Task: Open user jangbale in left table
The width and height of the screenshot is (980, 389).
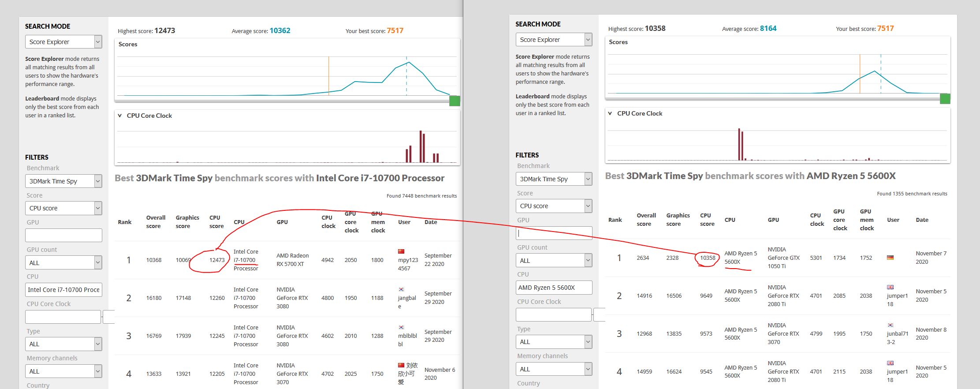Action: 407,302
